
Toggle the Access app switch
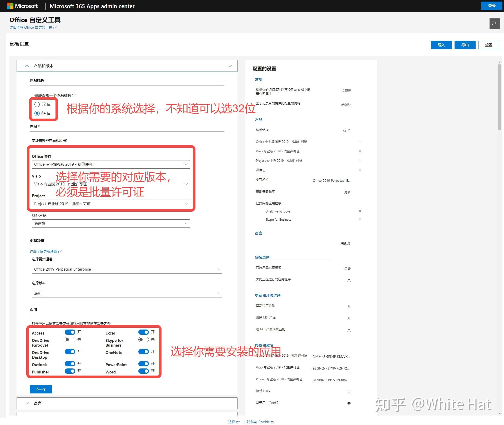pos(70,332)
